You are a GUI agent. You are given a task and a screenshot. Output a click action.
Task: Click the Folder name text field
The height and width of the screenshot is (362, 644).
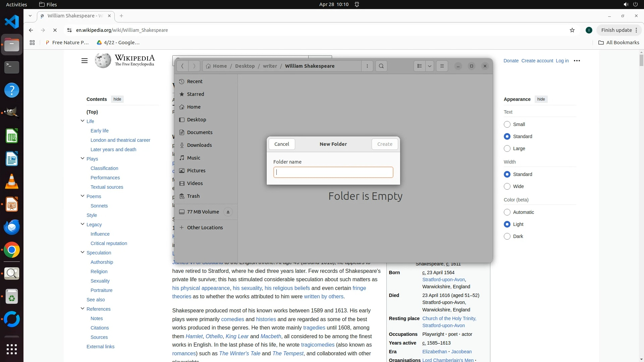pos(333,172)
